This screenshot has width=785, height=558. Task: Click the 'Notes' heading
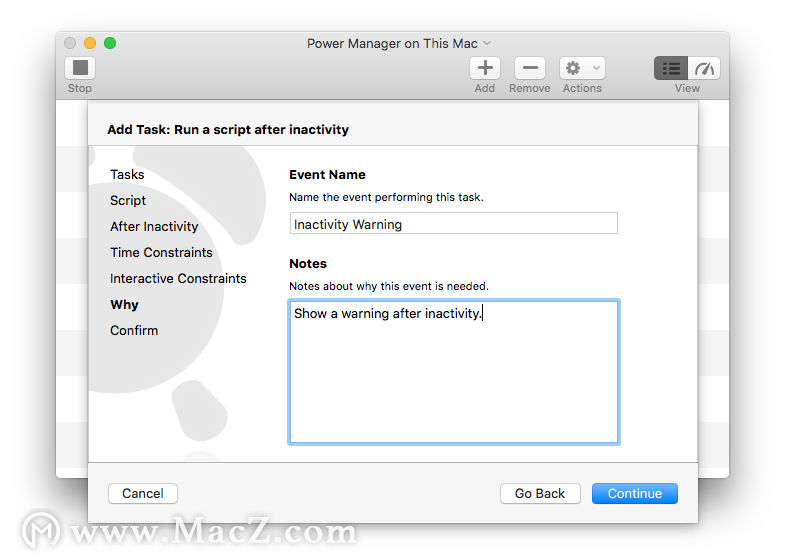[x=308, y=264]
